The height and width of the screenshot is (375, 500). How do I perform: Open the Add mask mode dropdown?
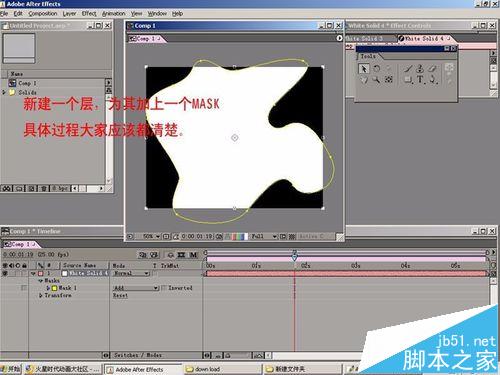point(136,288)
